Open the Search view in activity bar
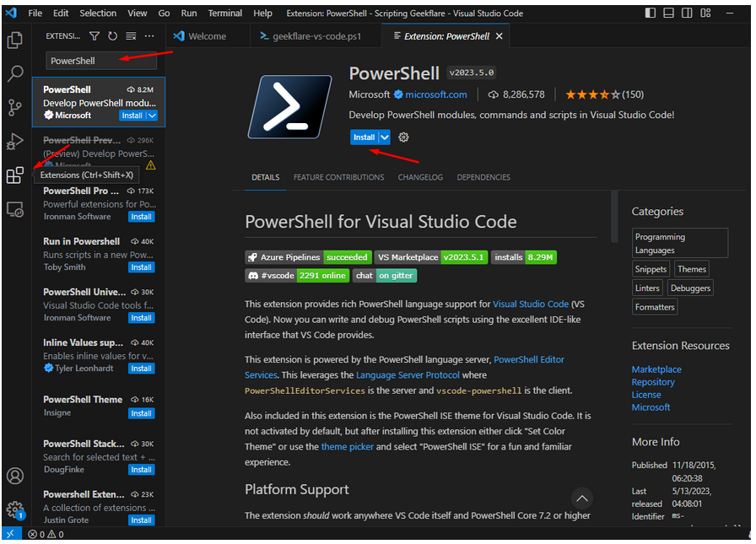 click(15, 73)
